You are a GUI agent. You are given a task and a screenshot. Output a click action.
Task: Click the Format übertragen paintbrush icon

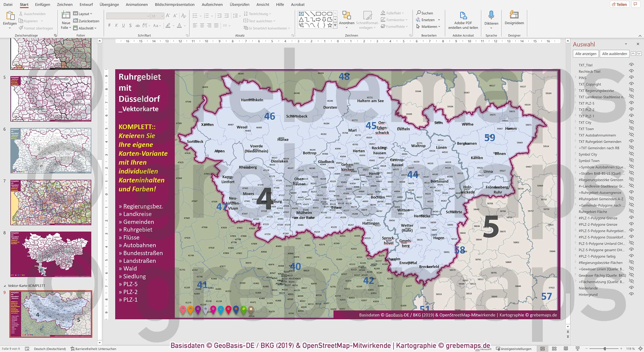pos(22,28)
